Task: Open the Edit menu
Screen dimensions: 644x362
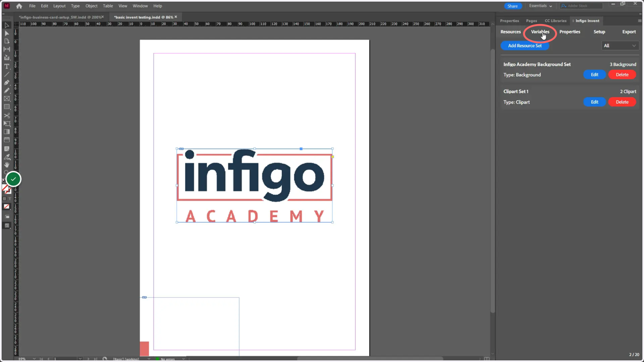Action: point(45,6)
